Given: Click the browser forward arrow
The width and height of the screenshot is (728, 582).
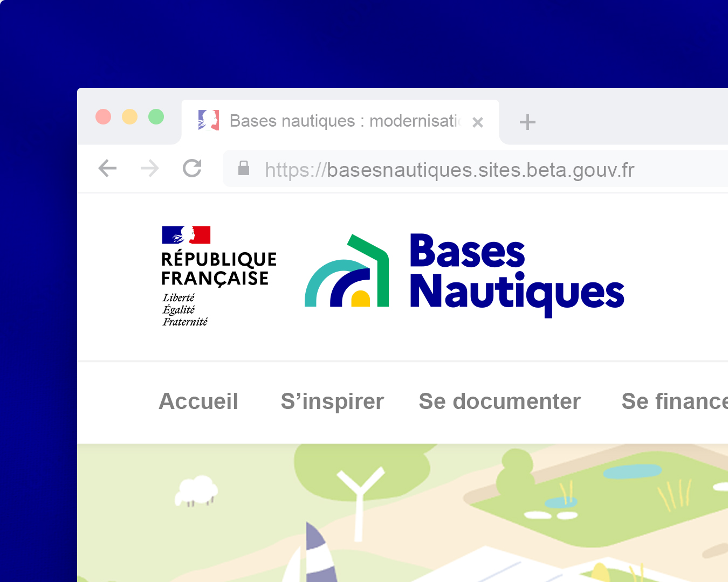Looking at the screenshot, I should click(x=150, y=169).
